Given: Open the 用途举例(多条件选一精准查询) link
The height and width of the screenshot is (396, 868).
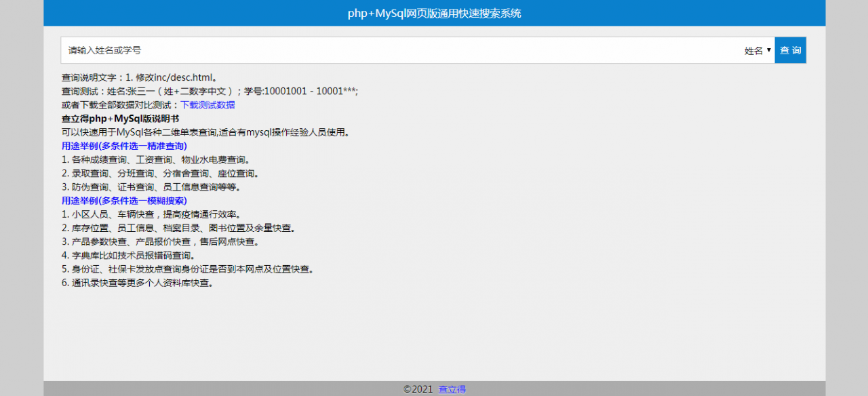Looking at the screenshot, I should click(x=124, y=146).
